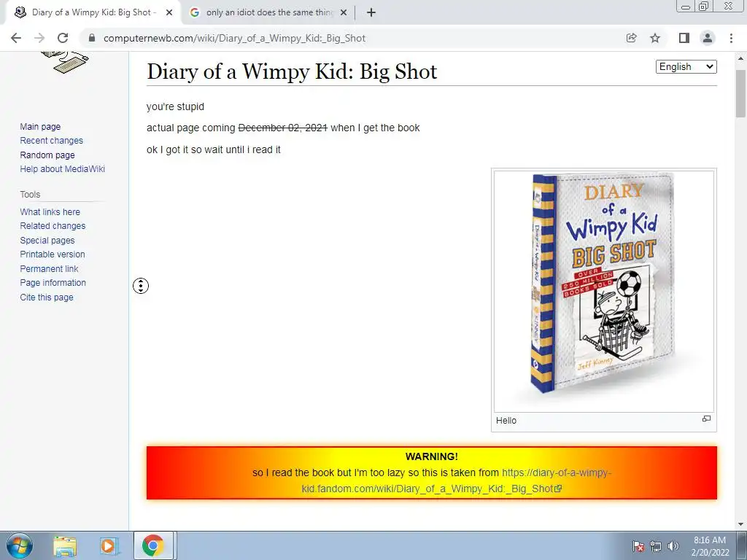Open a new tab with plus button
Screen dimensions: 747x560
tap(371, 13)
